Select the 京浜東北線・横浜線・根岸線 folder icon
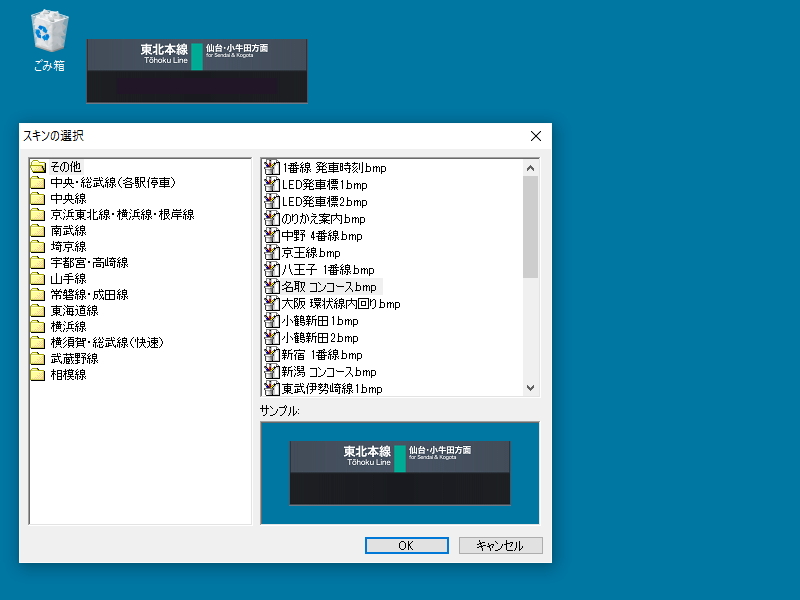 coord(38,215)
